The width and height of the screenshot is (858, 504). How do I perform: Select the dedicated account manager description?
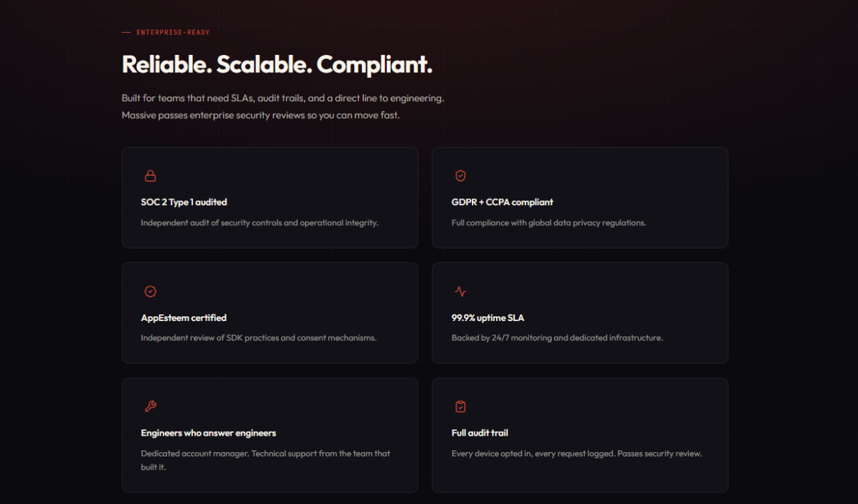click(x=265, y=460)
